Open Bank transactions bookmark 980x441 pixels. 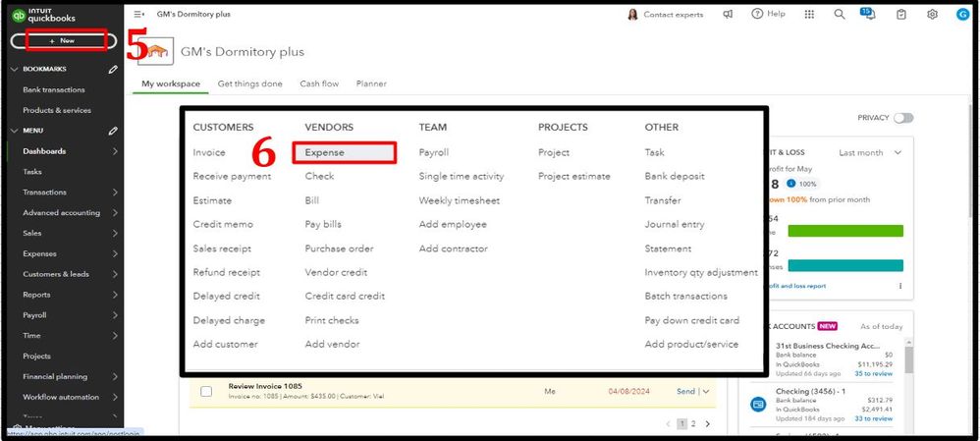coord(54,89)
